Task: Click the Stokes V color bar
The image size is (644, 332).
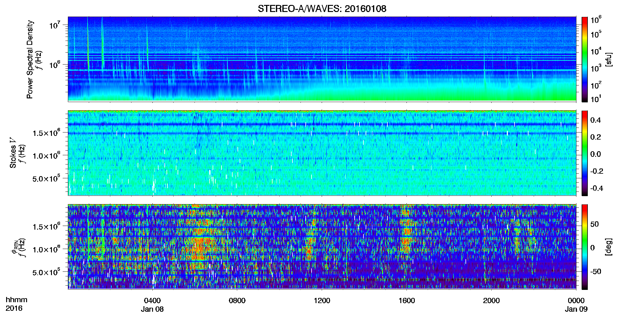Action: [x=585, y=153]
